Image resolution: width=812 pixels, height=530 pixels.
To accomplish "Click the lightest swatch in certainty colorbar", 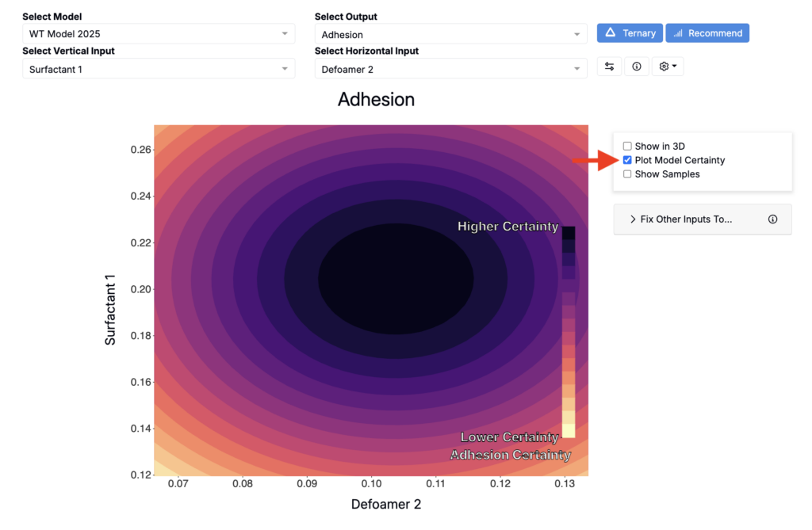I will (x=569, y=431).
